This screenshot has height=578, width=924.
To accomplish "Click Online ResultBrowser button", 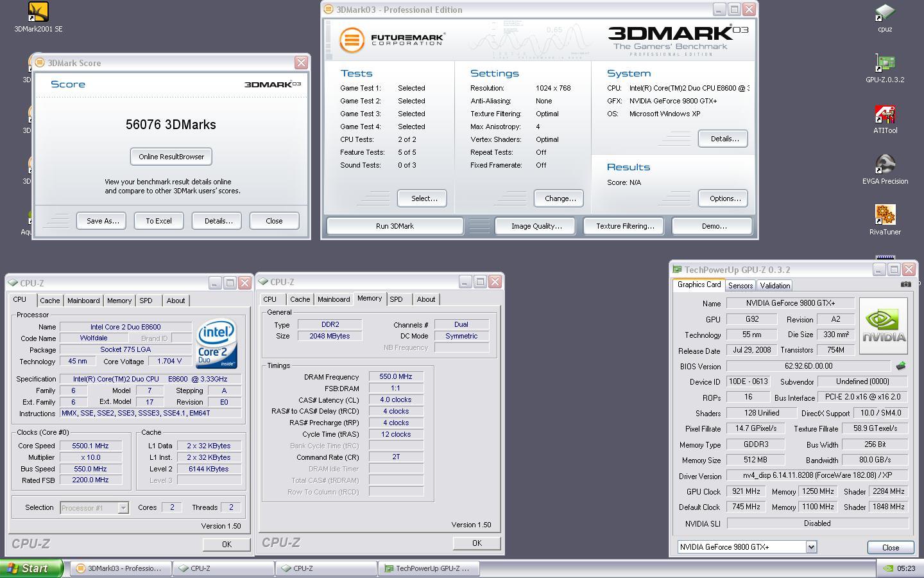I will point(171,157).
